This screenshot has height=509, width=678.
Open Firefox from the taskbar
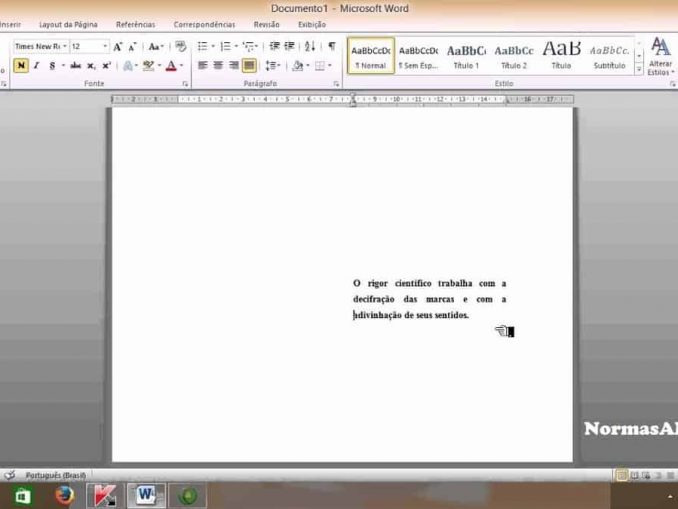64,494
